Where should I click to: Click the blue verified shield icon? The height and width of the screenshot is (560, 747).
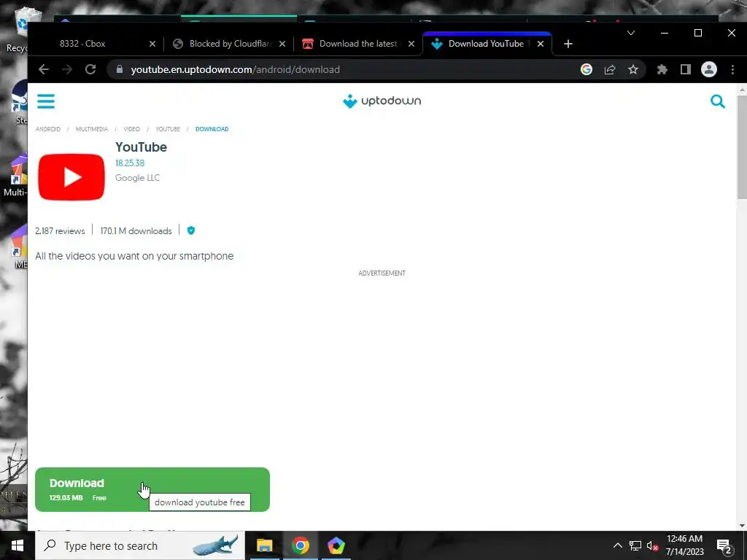pos(191,230)
